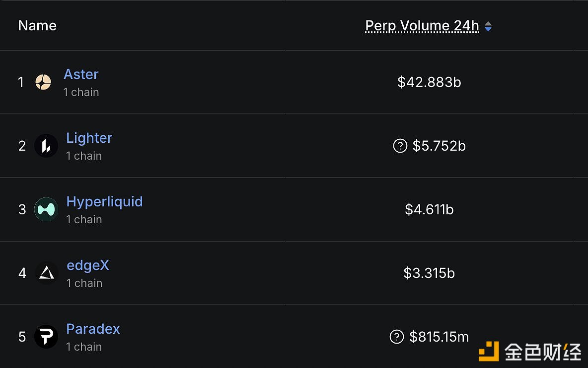The width and height of the screenshot is (588, 368).
Task: Click the Name column header
Action: [x=37, y=26]
